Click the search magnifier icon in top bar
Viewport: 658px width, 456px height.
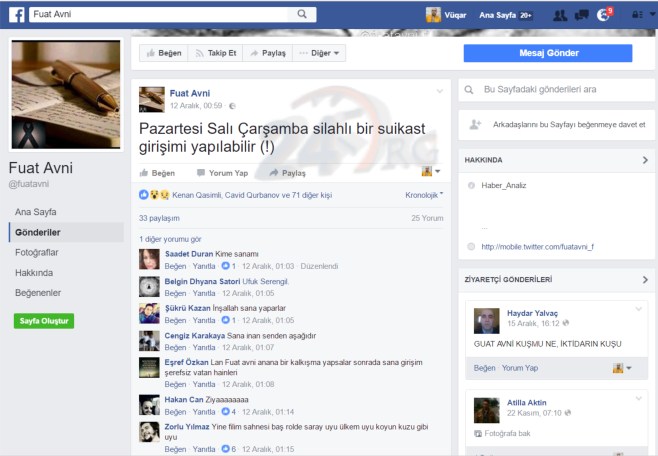302,14
